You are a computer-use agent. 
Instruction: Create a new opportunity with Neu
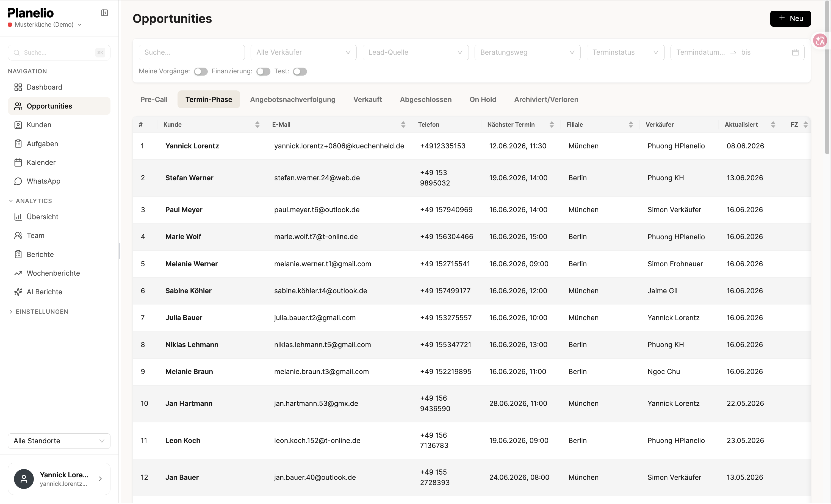point(790,19)
